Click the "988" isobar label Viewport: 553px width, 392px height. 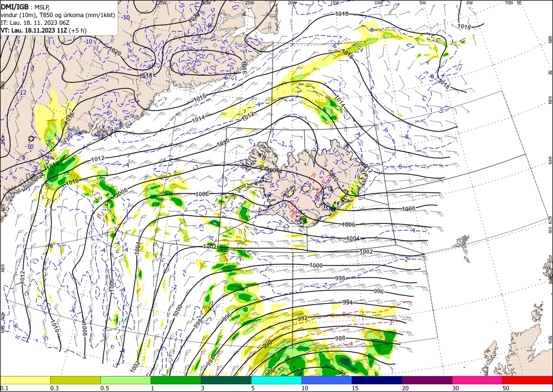pyautogui.click(x=340, y=338)
